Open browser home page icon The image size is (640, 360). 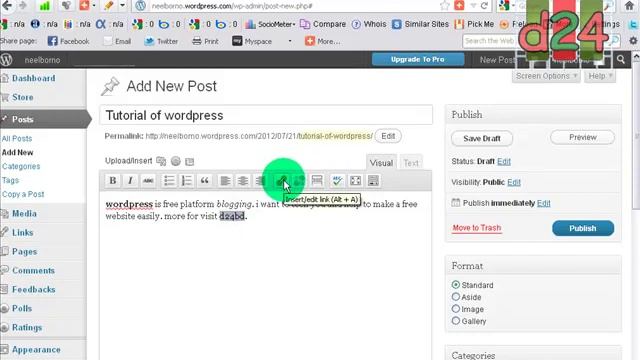[629, 6]
